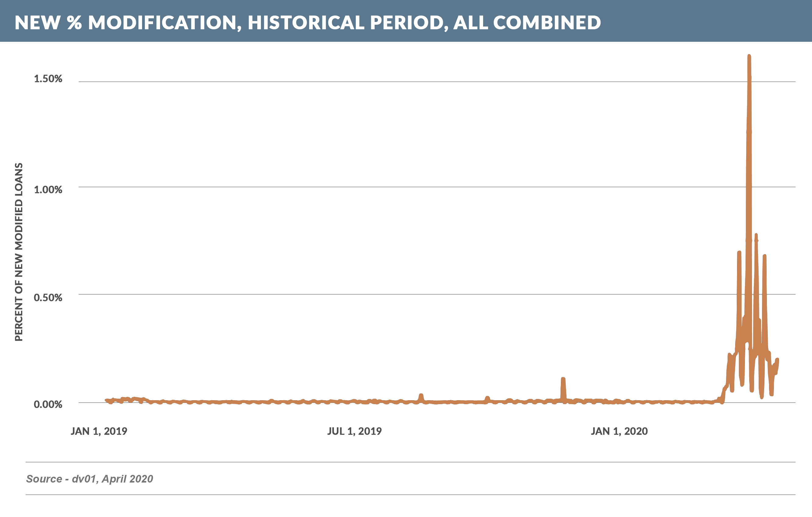Screen dimensions: 812x517
Task: Click the 1.00% horizontal gridline
Action: [405, 187]
